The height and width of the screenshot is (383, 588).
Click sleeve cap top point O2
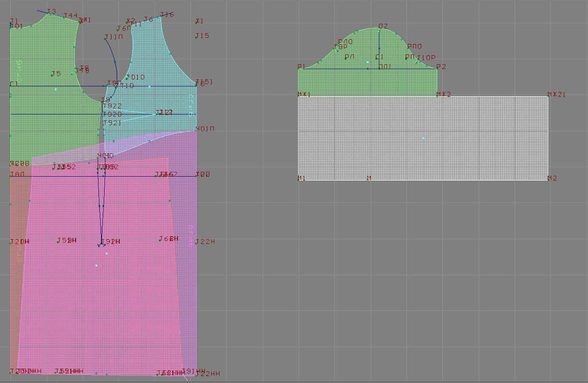coord(379,28)
